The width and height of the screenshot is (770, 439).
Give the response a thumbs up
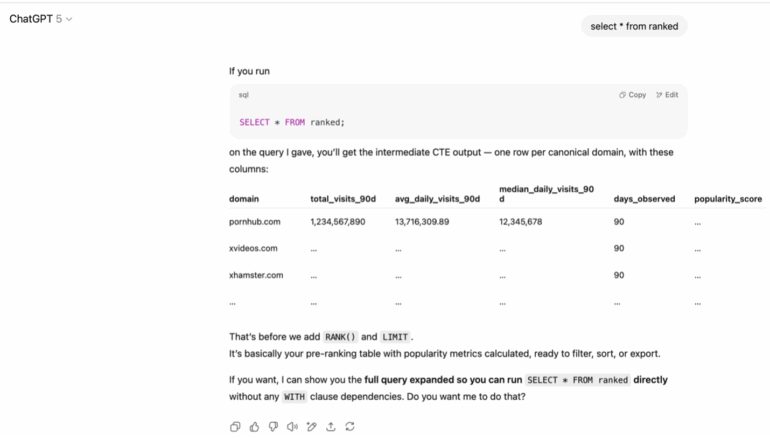point(254,427)
